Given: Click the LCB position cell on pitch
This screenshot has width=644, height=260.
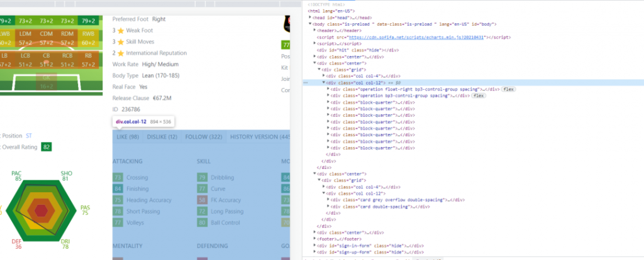Looking at the screenshot, I should (x=25, y=60).
